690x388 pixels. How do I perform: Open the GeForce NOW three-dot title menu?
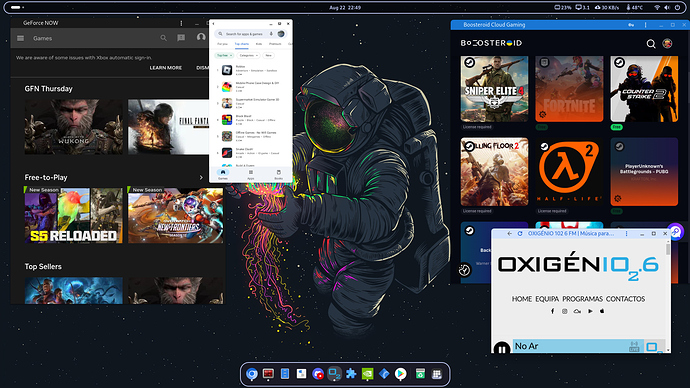point(181,23)
